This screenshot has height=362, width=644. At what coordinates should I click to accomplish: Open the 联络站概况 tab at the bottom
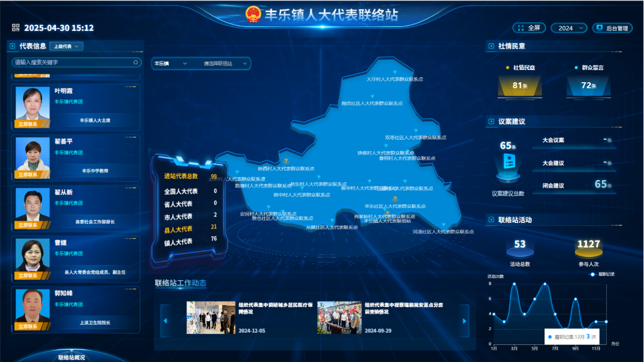click(x=72, y=357)
